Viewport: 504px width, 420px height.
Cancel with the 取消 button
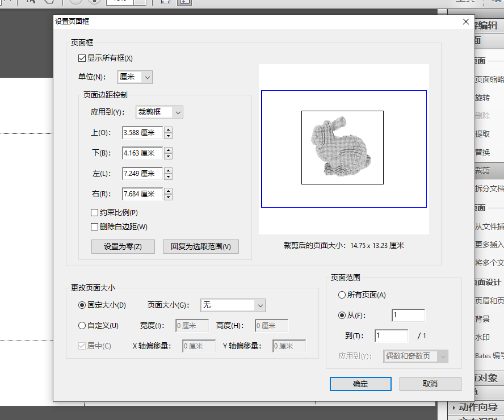(x=430, y=384)
